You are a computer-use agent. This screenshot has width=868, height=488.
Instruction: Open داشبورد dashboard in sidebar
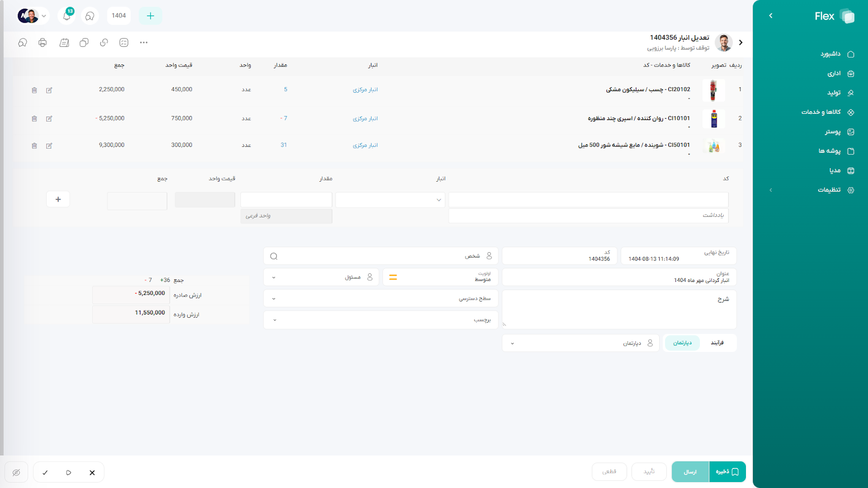tap(836, 54)
